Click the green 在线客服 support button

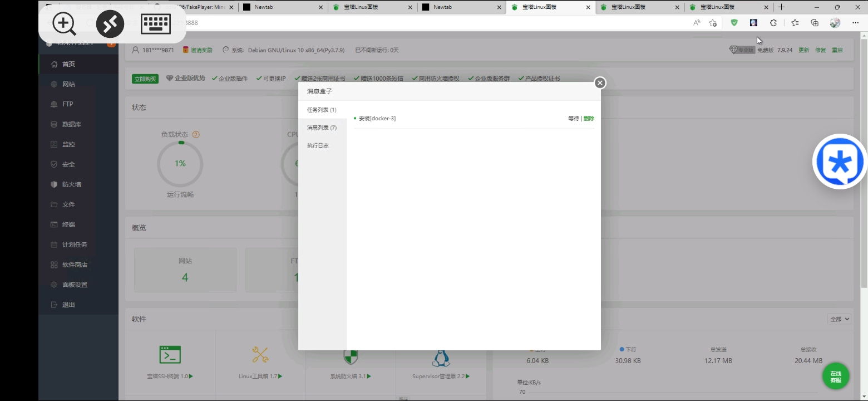tap(836, 376)
